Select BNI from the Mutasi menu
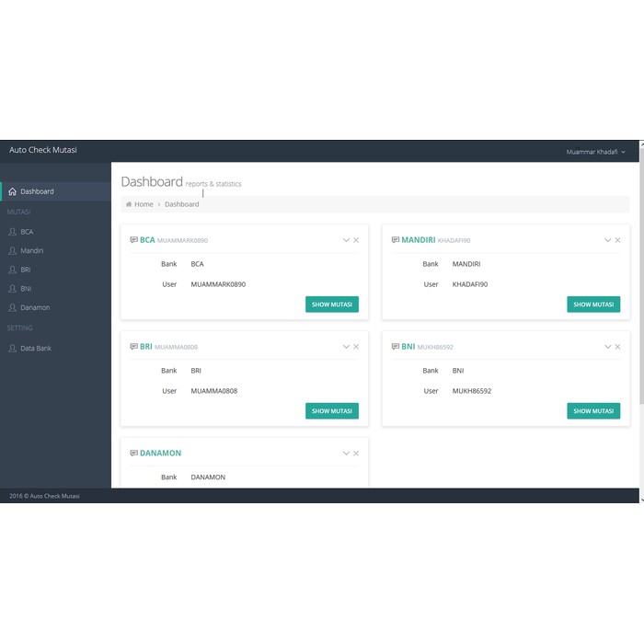The width and height of the screenshot is (644, 644). (x=27, y=288)
